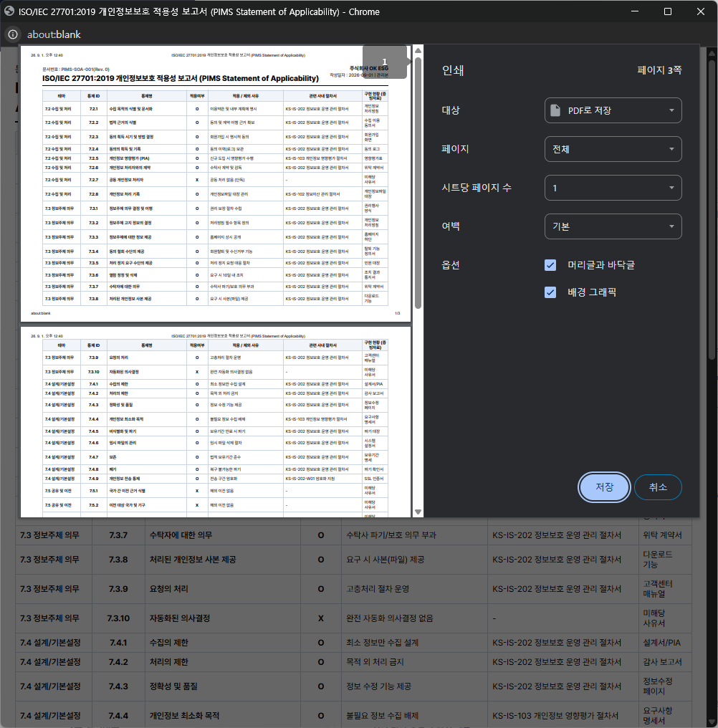Click the 페이지 3쪽 page count text
Image resolution: width=718 pixels, height=728 pixels.
point(659,70)
